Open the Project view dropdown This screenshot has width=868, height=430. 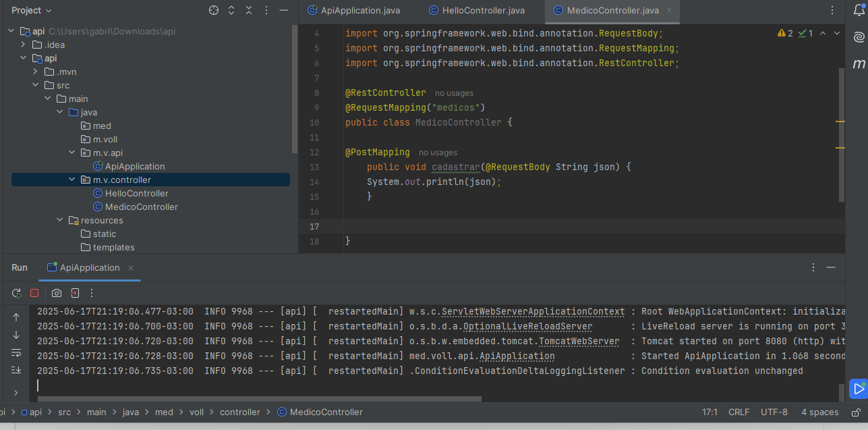(32, 10)
